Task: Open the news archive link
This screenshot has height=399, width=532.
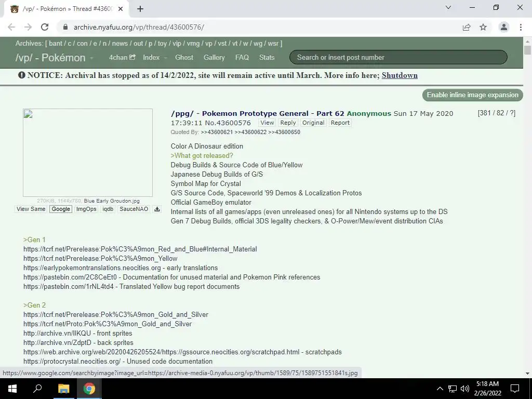Action: [120, 44]
